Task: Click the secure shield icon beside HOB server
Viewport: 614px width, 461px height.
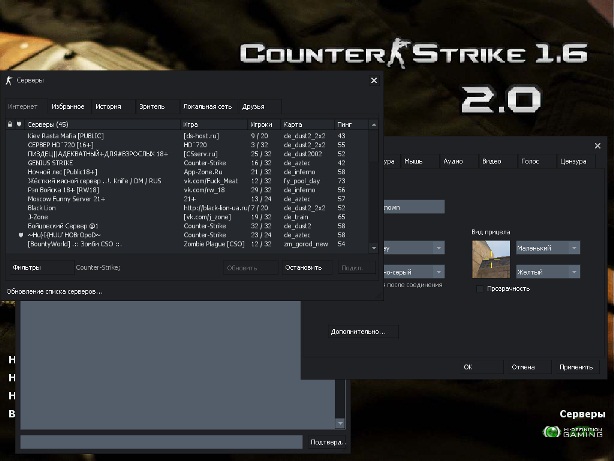Action: pos(21,235)
